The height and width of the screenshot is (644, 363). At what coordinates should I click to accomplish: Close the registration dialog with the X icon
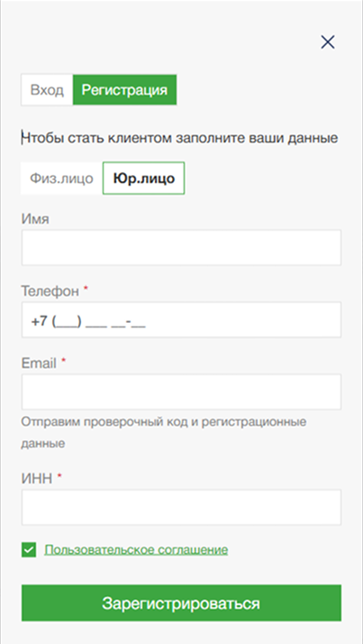point(328,41)
